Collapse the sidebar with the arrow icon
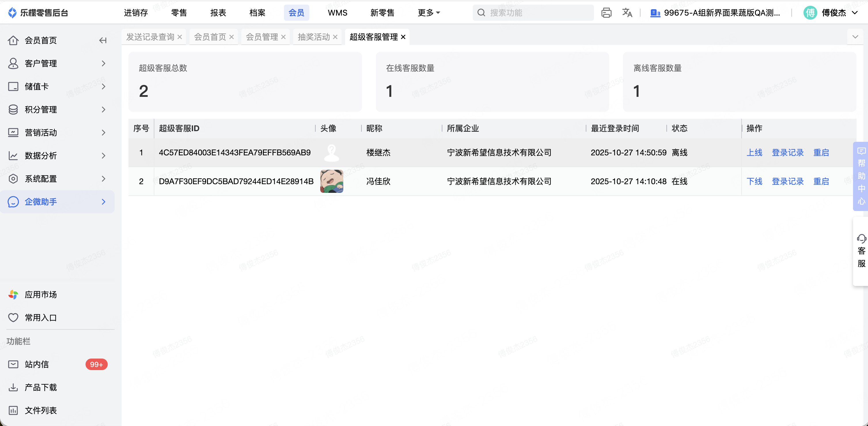This screenshot has height=426, width=868. 103,40
